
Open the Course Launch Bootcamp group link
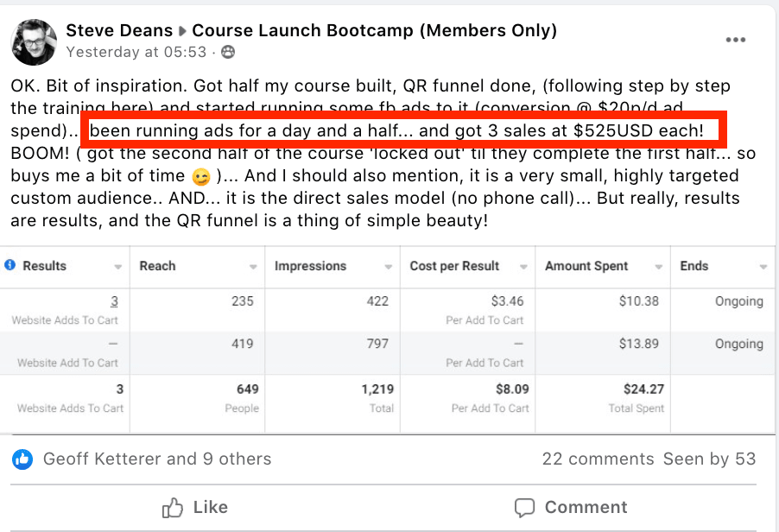tap(374, 31)
